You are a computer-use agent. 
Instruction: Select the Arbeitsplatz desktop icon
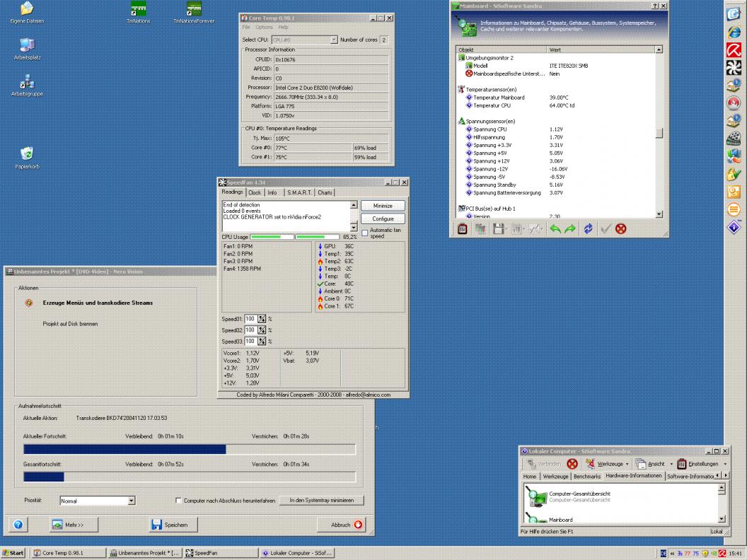click(27, 49)
